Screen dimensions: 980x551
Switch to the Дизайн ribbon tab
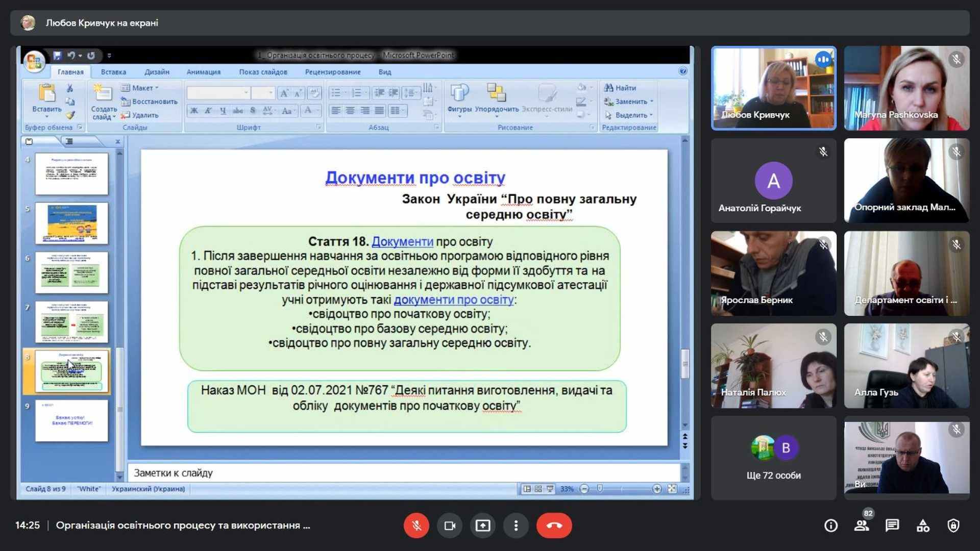point(157,72)
